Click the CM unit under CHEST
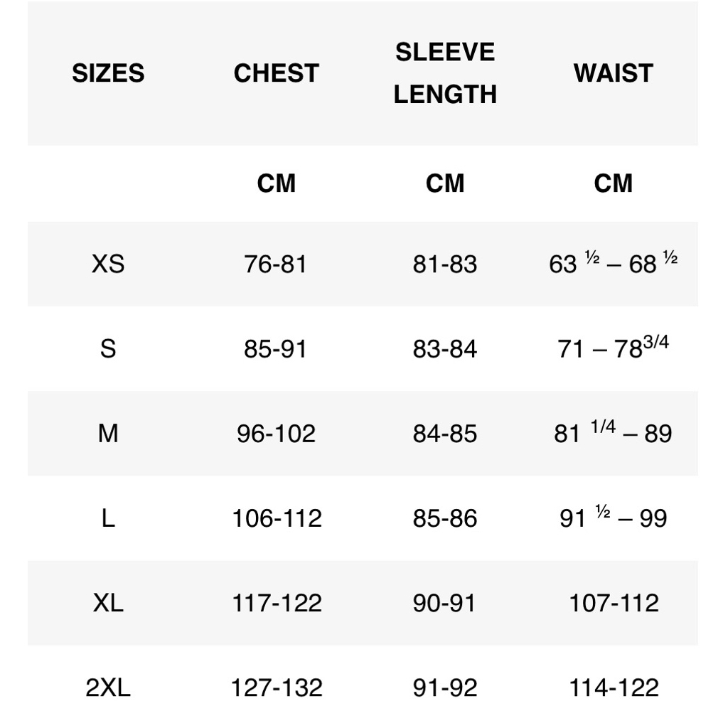The height and width of the screenshot is (728, 728). 277,183
